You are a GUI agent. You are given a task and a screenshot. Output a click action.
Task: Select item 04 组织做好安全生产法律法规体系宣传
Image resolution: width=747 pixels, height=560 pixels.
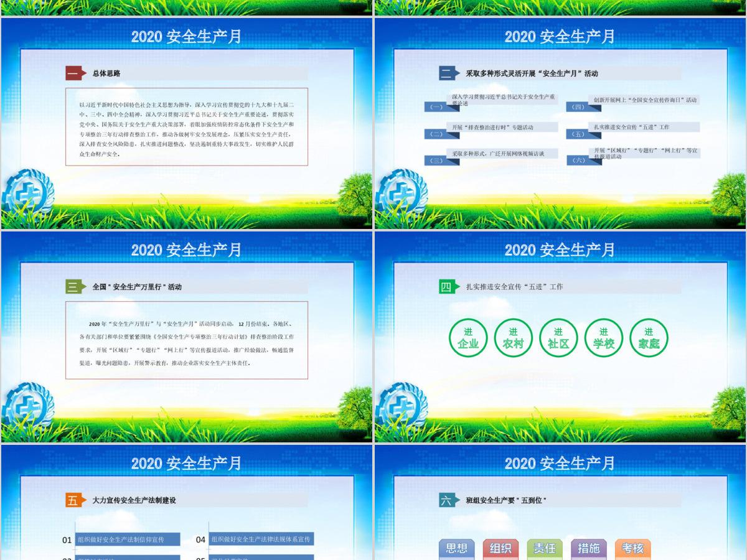pos(261,539)
